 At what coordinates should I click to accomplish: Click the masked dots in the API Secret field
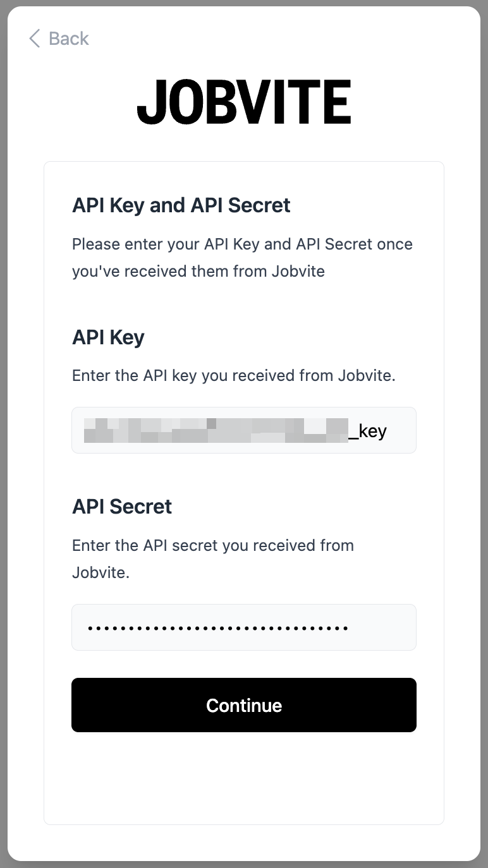click(x=218, y=628)
